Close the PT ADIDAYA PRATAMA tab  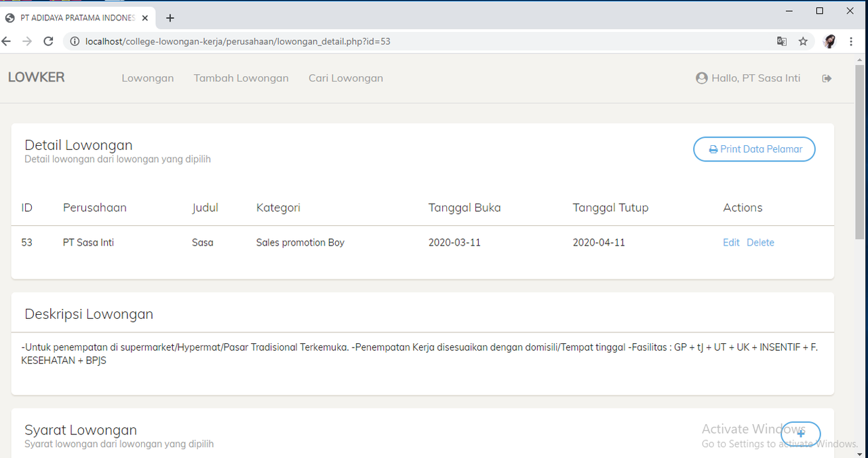[x=145, y=18]
